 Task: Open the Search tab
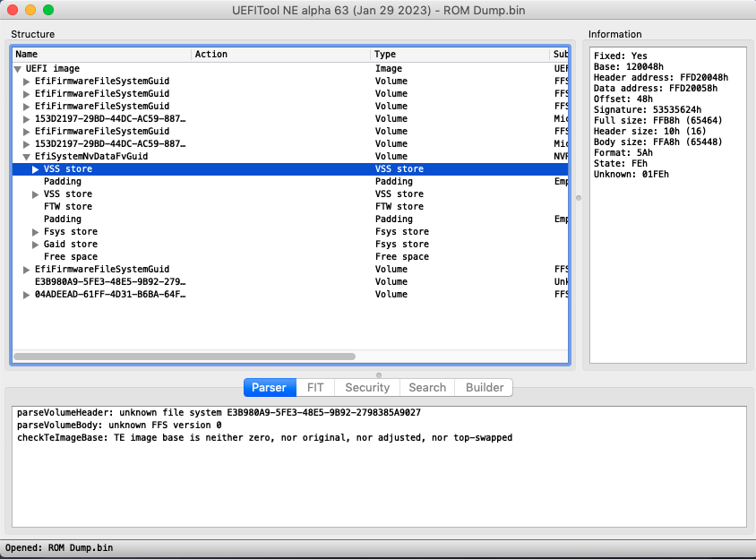tap(427, 387)
